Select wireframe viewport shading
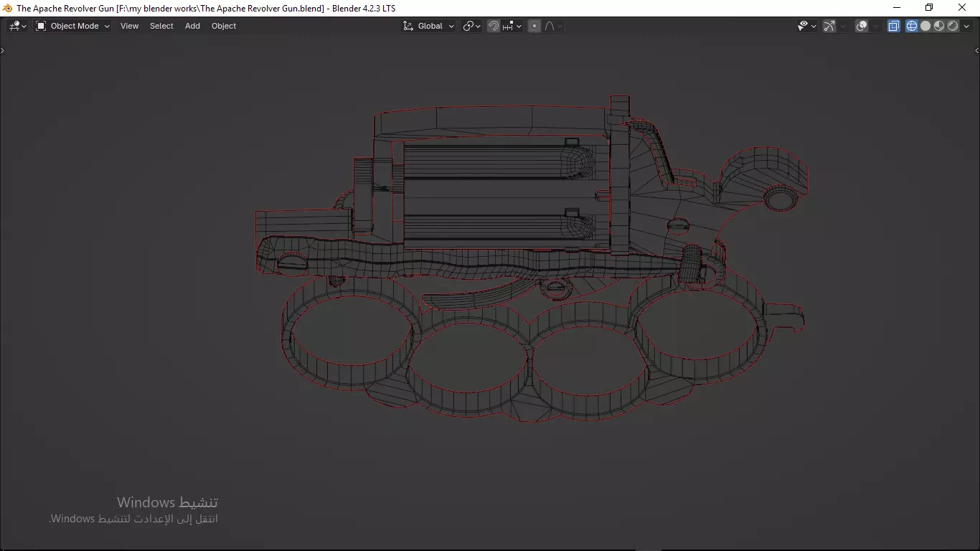 coord(912,26)
